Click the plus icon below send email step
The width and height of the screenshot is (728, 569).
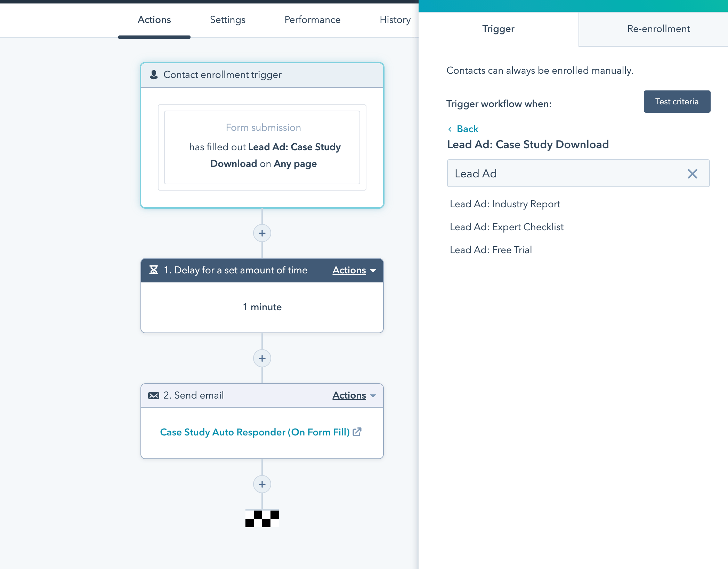pos(262,484)
